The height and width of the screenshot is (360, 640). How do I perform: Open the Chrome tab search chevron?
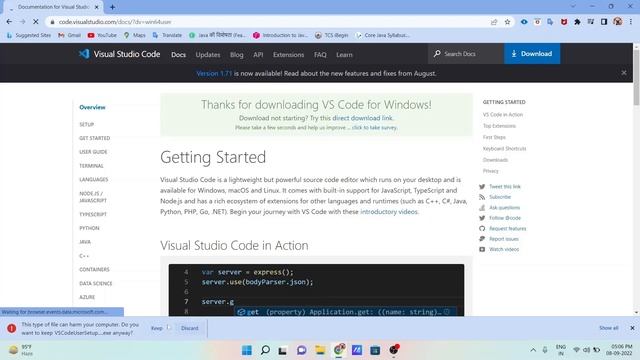point(573,7)
